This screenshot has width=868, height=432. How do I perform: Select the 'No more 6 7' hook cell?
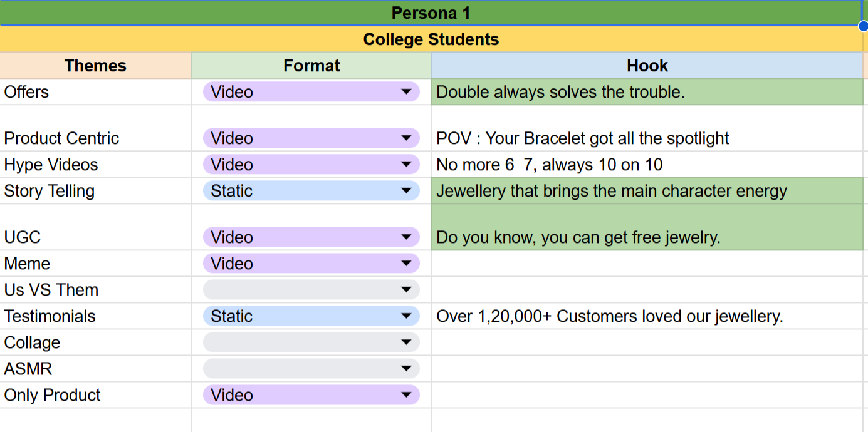tap(647, 165)
